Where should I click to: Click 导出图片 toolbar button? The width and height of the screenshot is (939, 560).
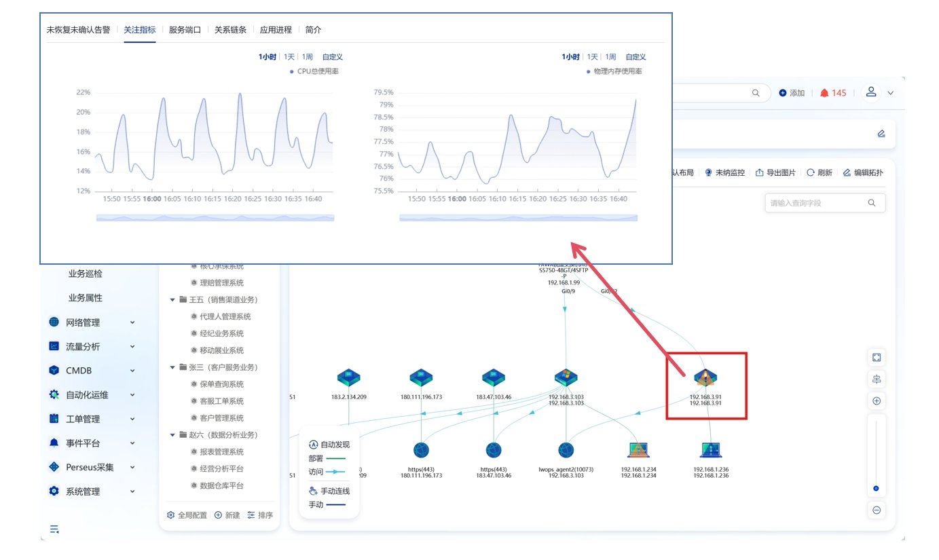pos(776,172)
